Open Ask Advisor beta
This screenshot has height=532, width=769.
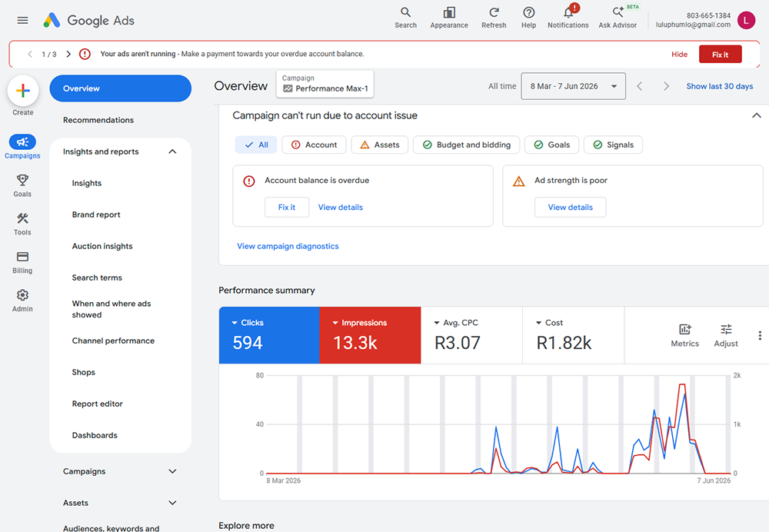618,18
